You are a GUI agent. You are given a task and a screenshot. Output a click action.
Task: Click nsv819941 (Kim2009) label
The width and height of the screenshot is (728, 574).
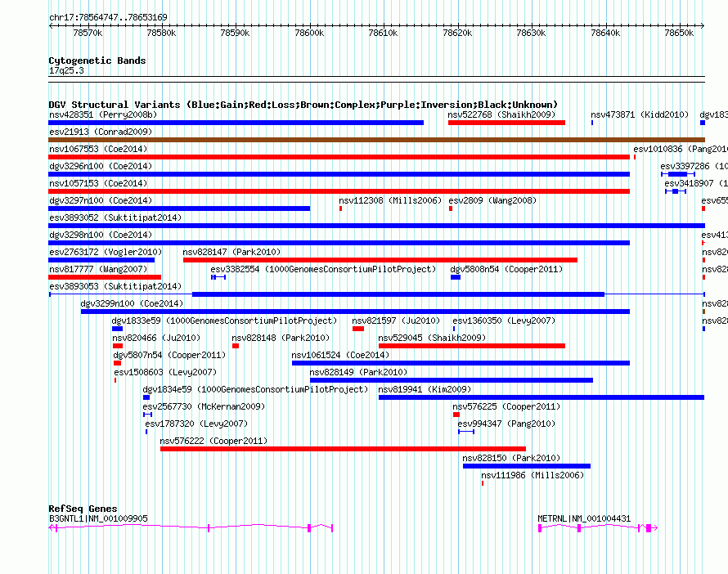click(x=425, y=389)
